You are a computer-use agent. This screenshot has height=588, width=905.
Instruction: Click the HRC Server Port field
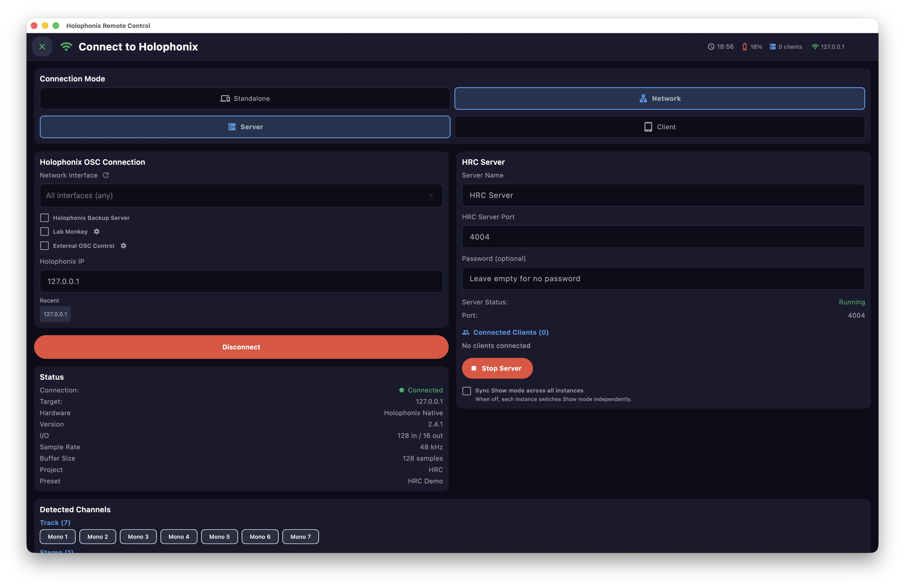pyautogui.click(x=663, y=237)
